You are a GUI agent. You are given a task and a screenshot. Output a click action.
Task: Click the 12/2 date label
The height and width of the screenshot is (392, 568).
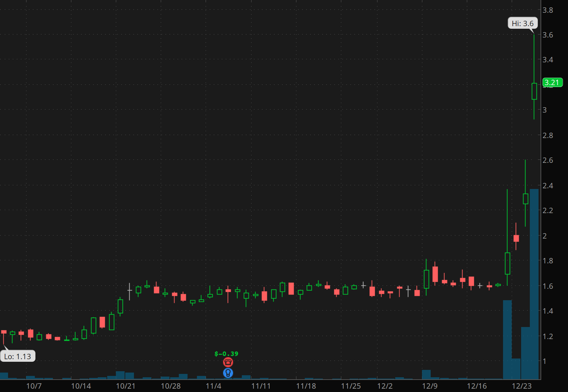[385, 386]
